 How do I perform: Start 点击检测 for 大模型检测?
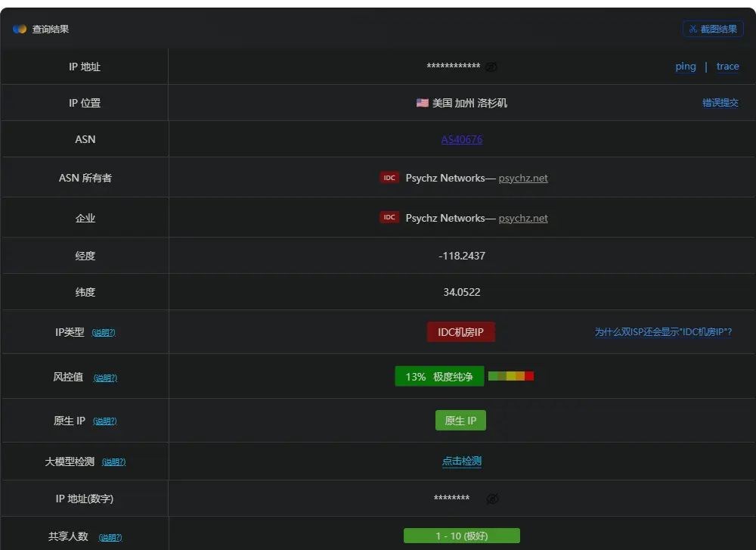462,461
